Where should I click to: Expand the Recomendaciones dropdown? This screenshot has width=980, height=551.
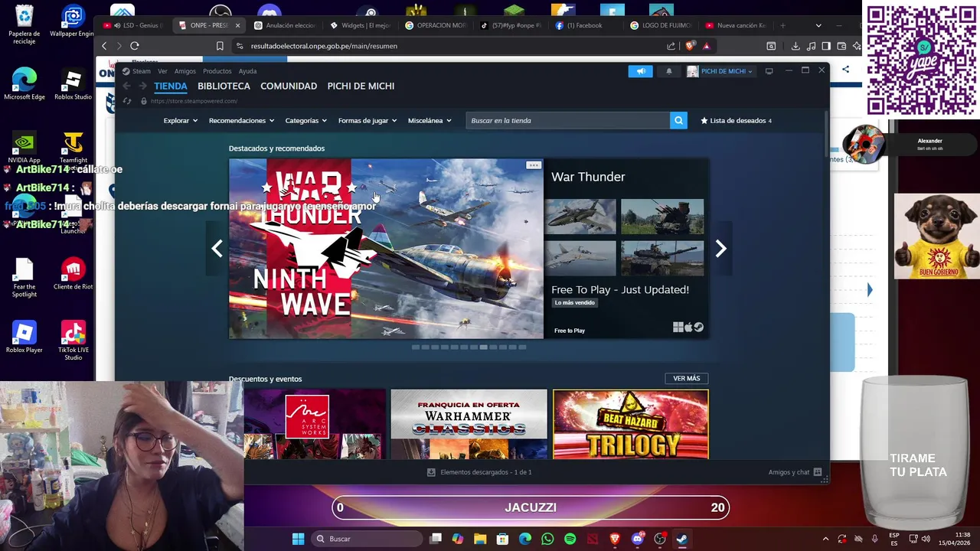click(241, 120)
